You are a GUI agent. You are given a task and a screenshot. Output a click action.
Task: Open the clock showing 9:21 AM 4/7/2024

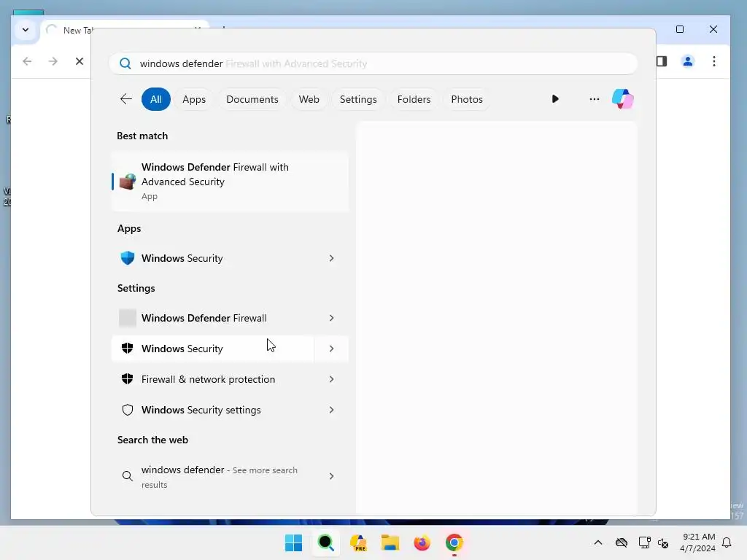click(x=697, y=542)
